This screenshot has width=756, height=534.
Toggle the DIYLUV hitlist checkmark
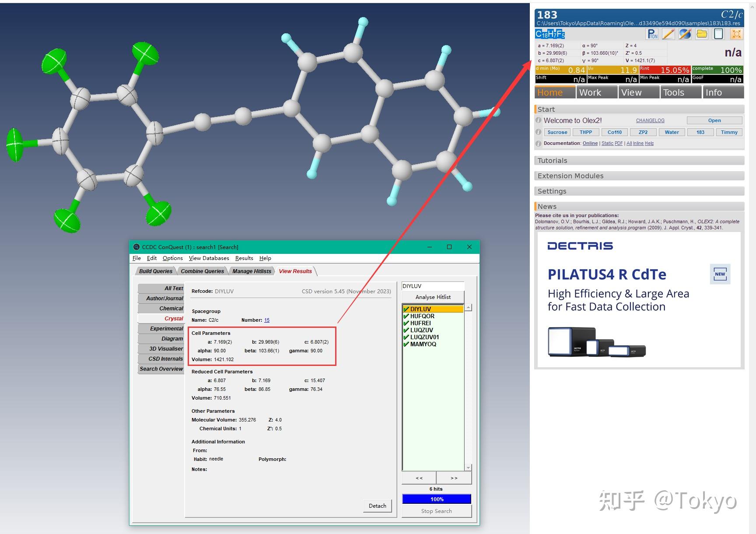click(406, 309)
